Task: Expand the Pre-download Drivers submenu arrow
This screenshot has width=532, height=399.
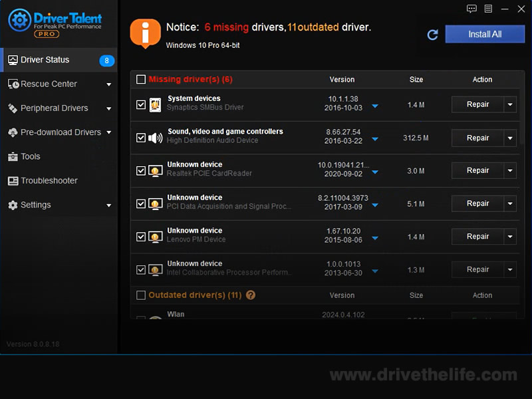Action: (108, 132)
